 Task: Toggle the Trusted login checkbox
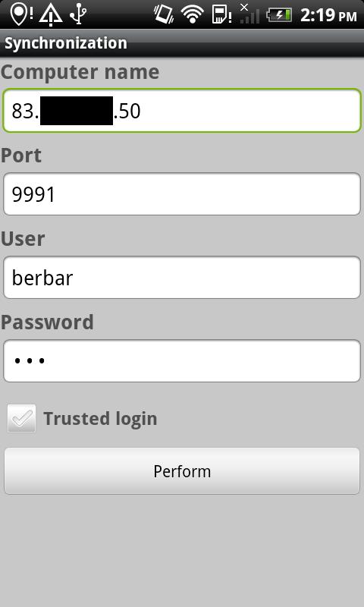(22, 419)
